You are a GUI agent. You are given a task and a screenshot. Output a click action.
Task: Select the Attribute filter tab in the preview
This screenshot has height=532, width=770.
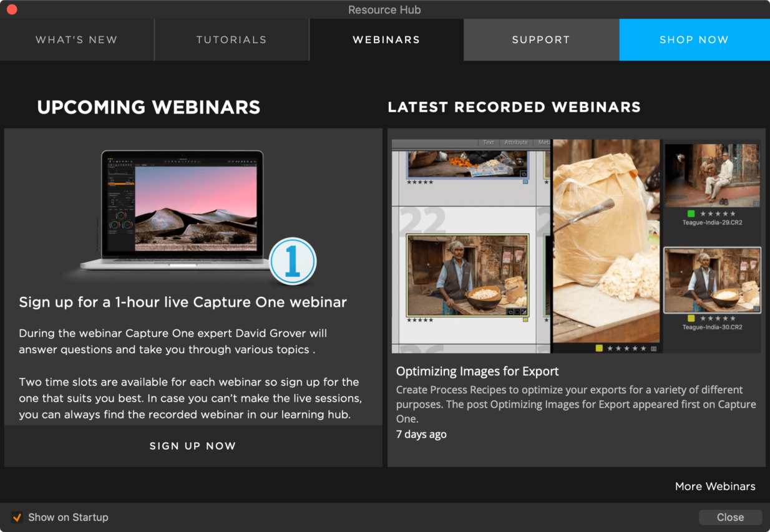click(516, 142)
